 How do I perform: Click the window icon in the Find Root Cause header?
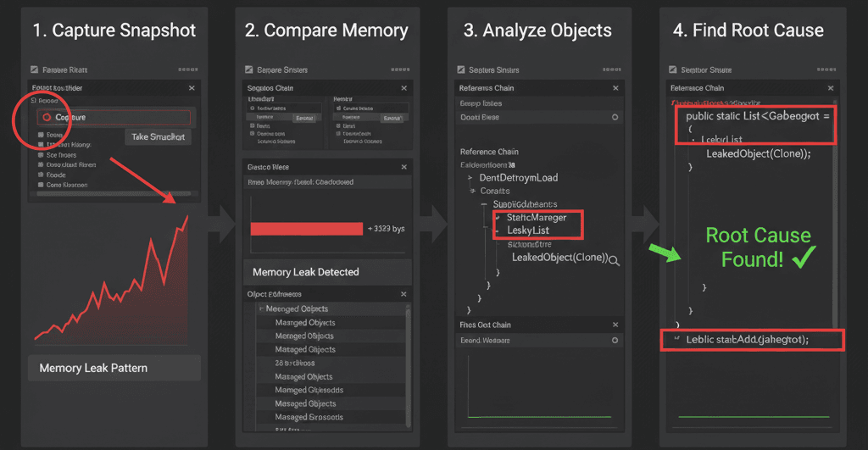click(x=672, y=69)
